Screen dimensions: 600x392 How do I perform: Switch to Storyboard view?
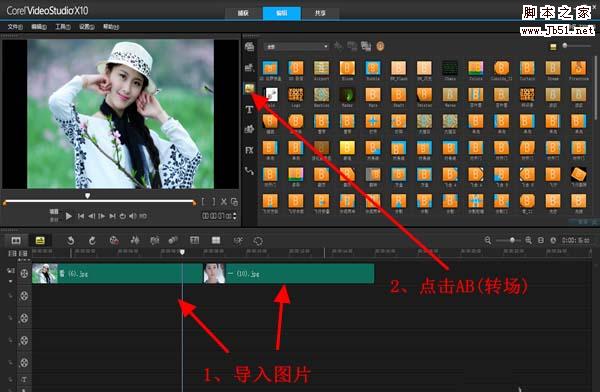tap(16, 240)
